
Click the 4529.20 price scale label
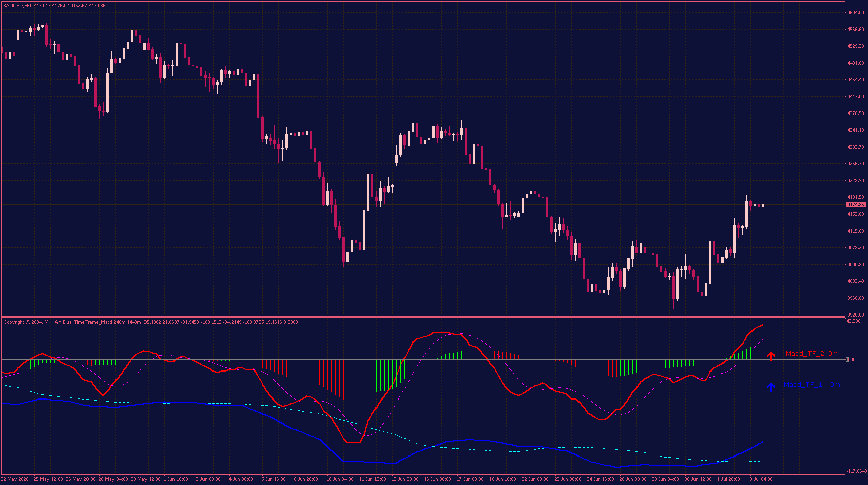click(x=856, y=46)
